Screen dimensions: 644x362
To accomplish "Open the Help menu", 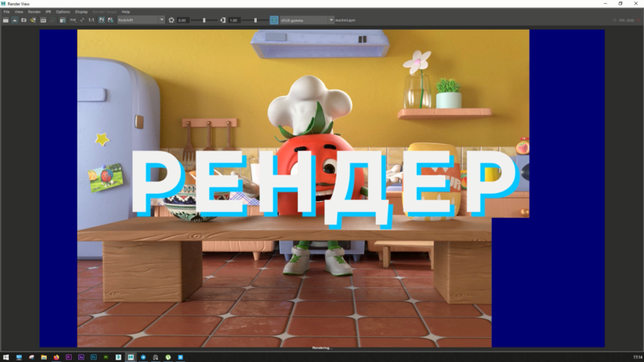I will coord(126,12).
